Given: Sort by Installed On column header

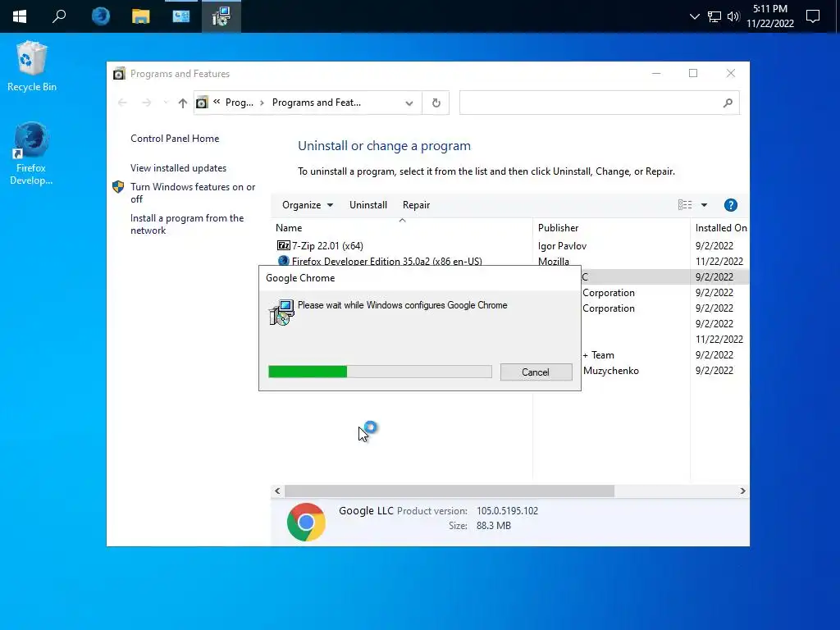Looking at the screenshot, I should click(720, 228).
